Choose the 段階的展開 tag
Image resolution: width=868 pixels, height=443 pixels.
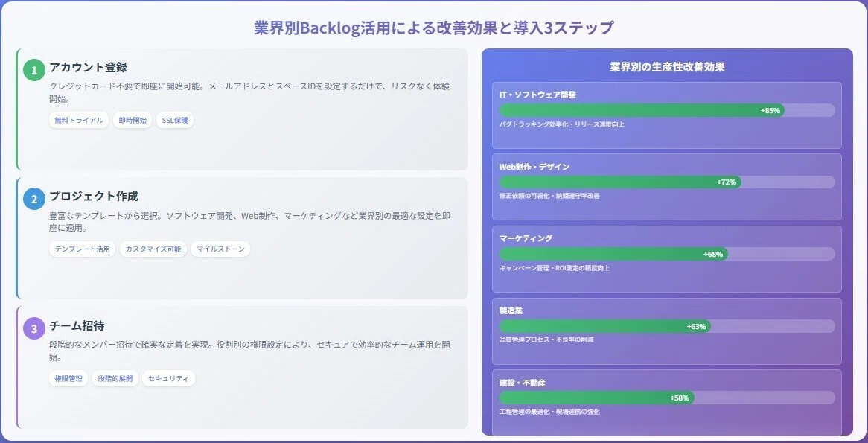[x=115, y=379]
